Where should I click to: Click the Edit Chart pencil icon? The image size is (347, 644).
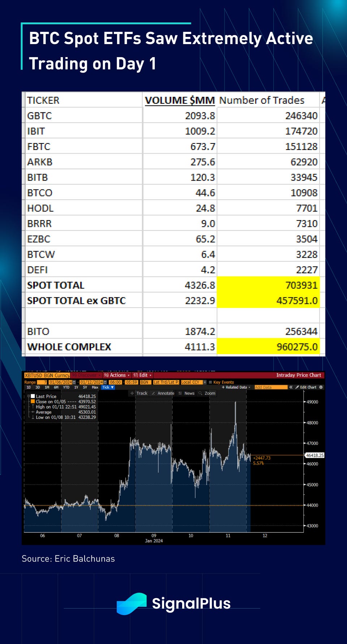297,387
